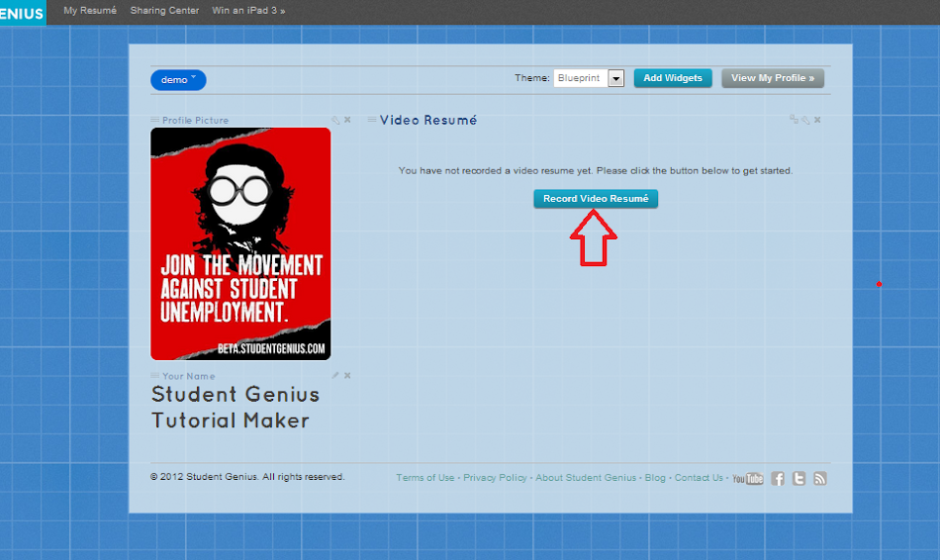Open the About Student Genius link
The height and width of the screenshot is (560, 940).
(x=586, y=477)
